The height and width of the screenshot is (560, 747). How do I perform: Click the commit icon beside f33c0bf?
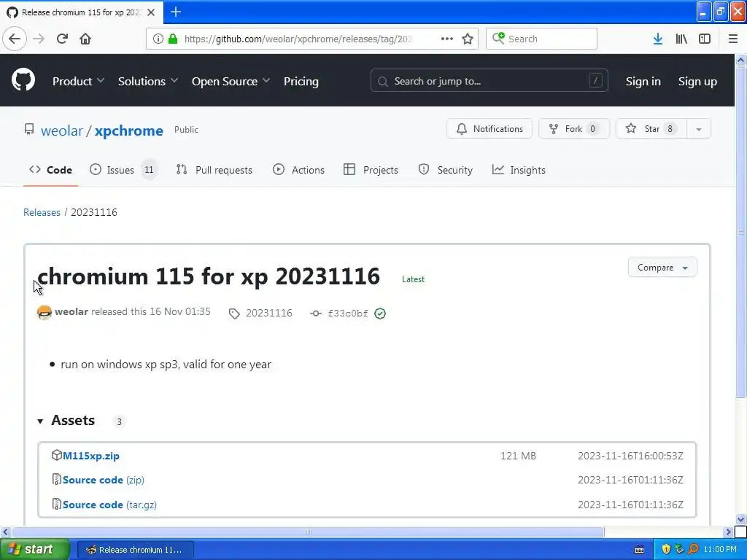[x=315, y=314]
